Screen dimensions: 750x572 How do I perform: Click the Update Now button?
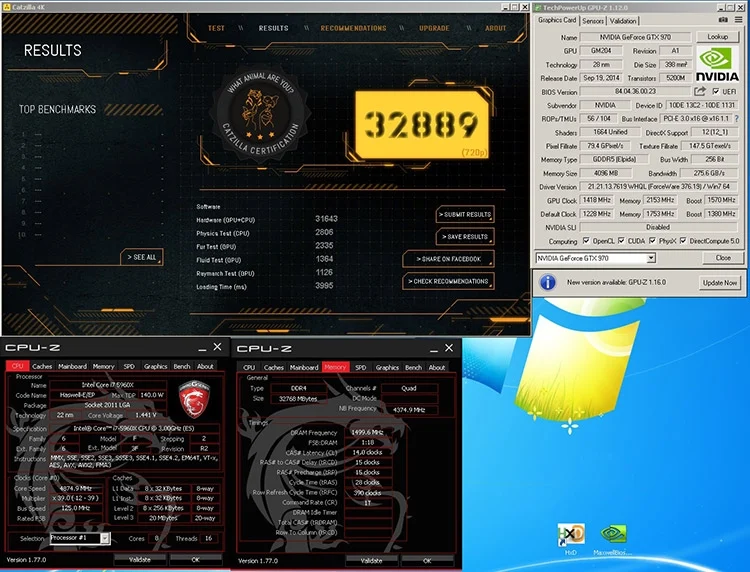[719, 283]
